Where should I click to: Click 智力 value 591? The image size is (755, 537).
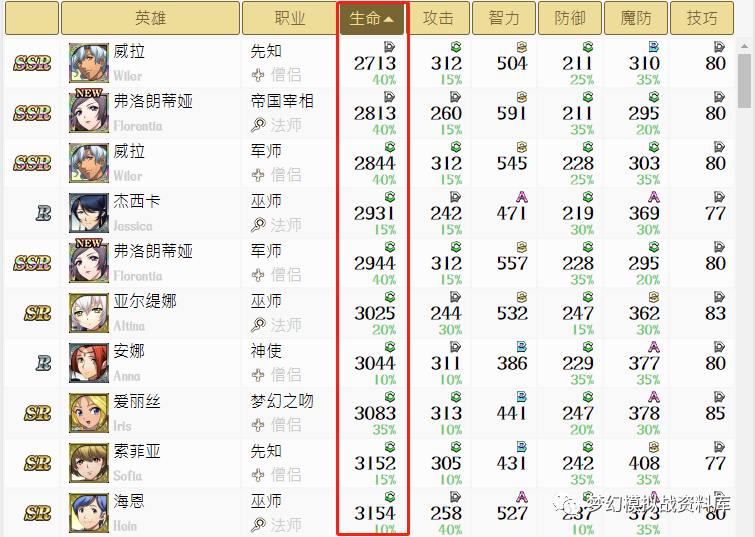coord(512,114)
